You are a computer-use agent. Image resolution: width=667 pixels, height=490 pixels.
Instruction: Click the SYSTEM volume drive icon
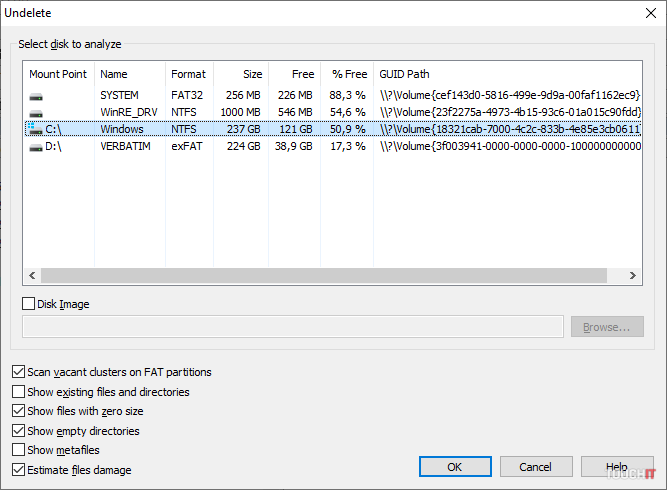point(36,96)
